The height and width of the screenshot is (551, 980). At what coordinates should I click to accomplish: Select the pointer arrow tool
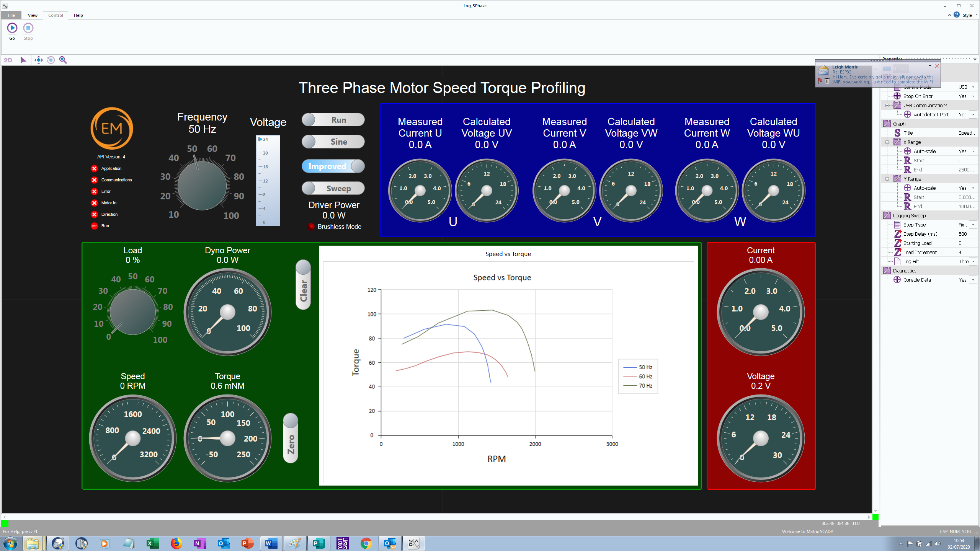[23, 60]
